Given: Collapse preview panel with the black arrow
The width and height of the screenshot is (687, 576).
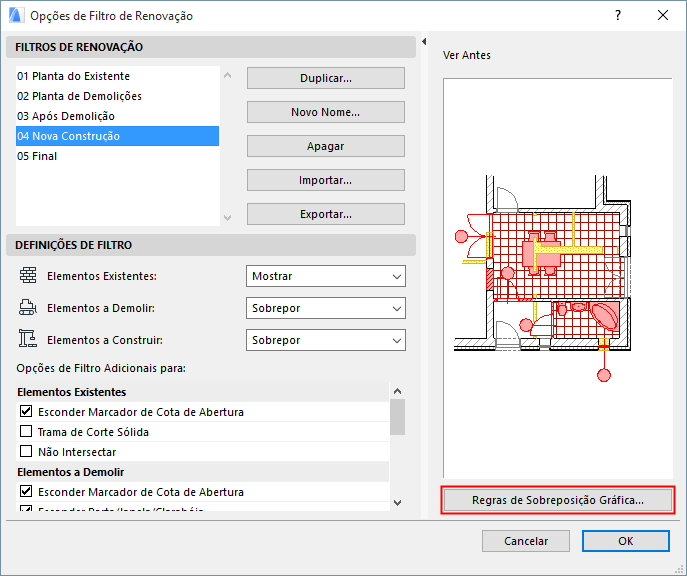Looking at the screenshot, I should coord(424,42).
